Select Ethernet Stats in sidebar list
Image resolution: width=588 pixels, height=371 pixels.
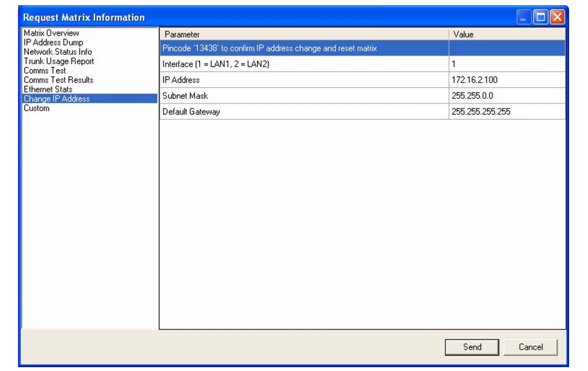[48, 89]
